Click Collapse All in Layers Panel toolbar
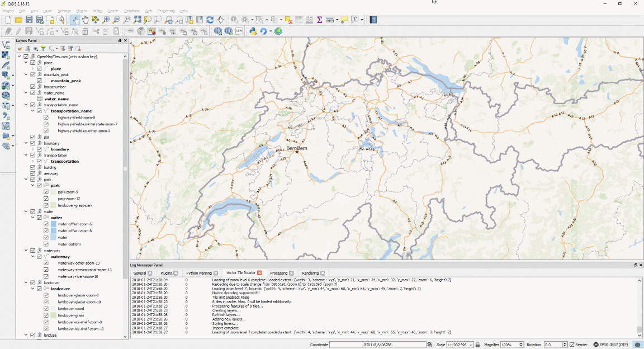 [70, 49]
